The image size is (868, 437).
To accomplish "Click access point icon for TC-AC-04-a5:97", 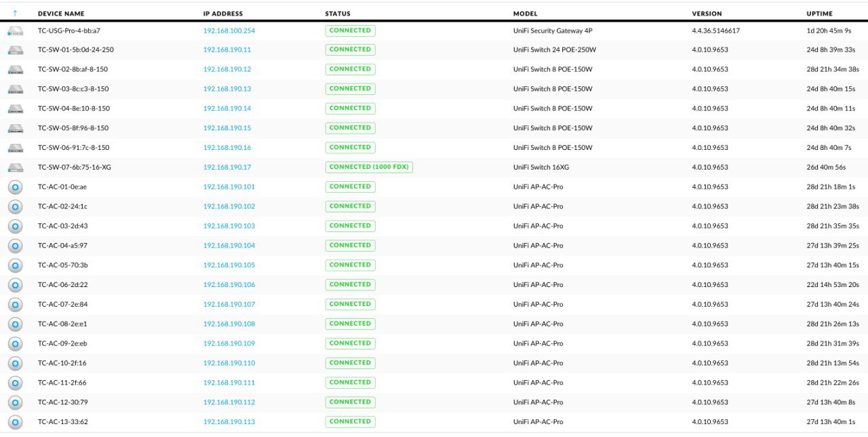I will tap(15, 246).
